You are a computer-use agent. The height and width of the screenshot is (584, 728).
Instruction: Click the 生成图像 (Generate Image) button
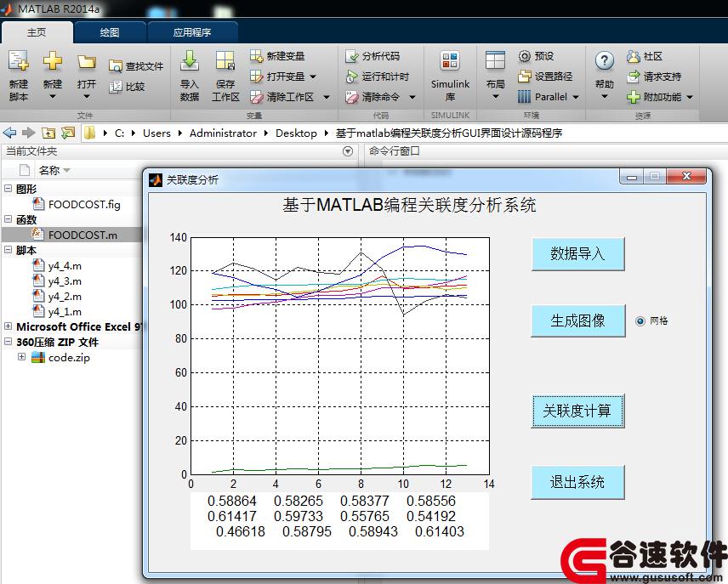pos(578,320)
